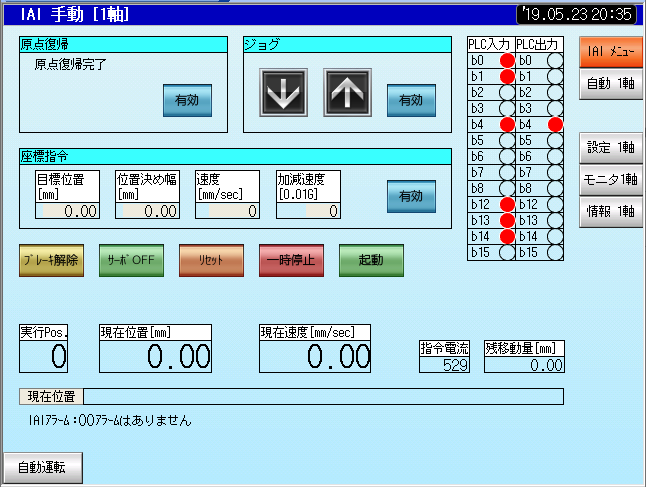Click PLC出力 b7 indicator lamp
The width and height of the screenshot is (646, 487).
coord(555,172)
